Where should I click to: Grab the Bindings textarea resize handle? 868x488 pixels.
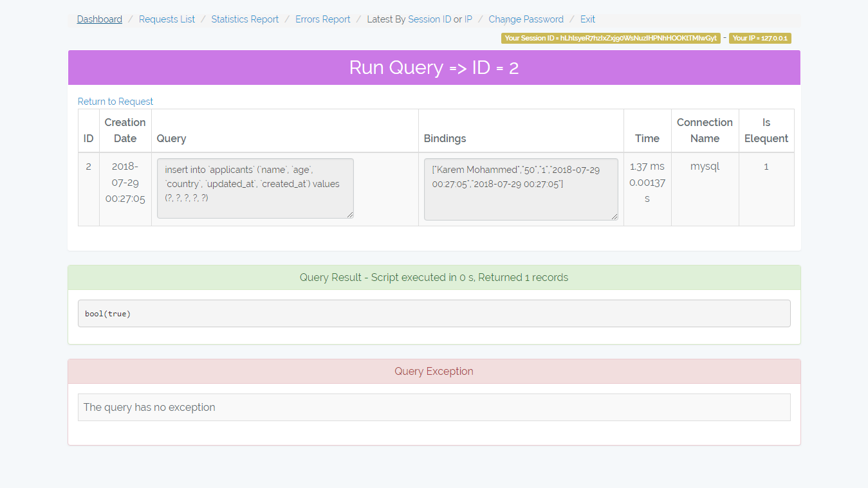[614, 217]
